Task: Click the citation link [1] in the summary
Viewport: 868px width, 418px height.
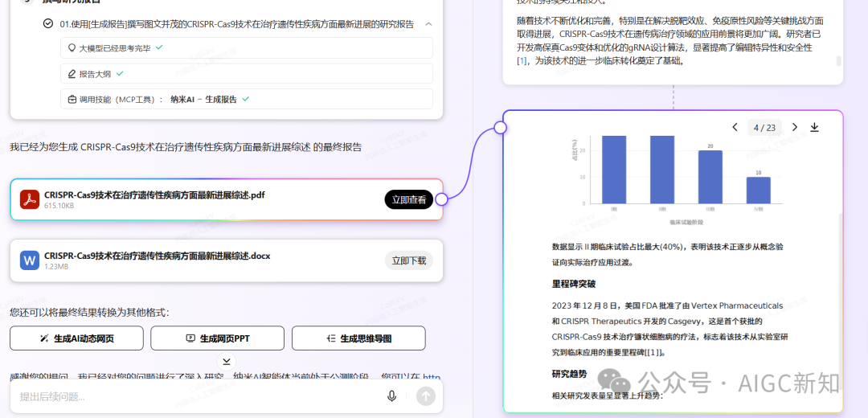Action: pyautogui.click(x=522, y=61)
